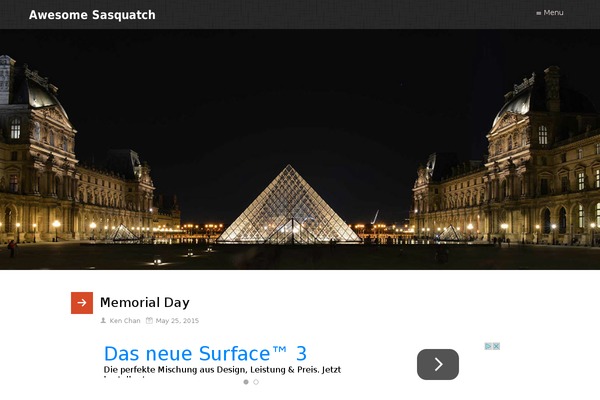
Task: Click the author person icon
Action: (103, 320)
